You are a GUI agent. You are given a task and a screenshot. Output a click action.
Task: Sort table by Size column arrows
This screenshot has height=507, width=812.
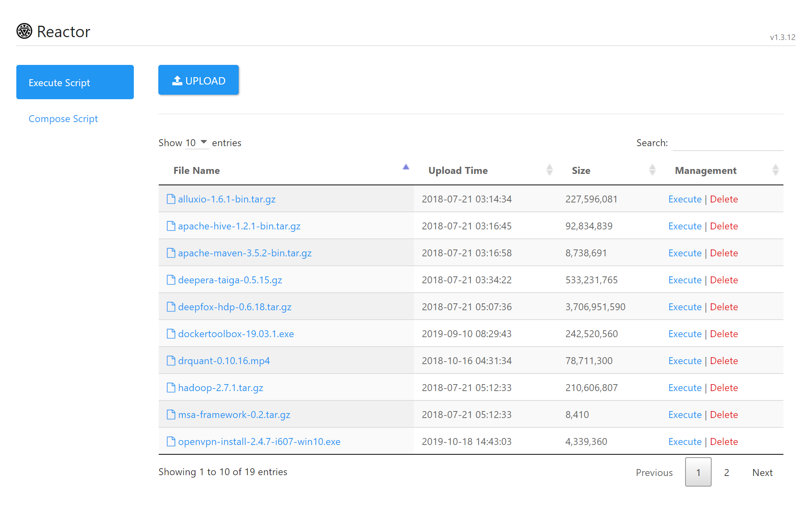[652, 170]
